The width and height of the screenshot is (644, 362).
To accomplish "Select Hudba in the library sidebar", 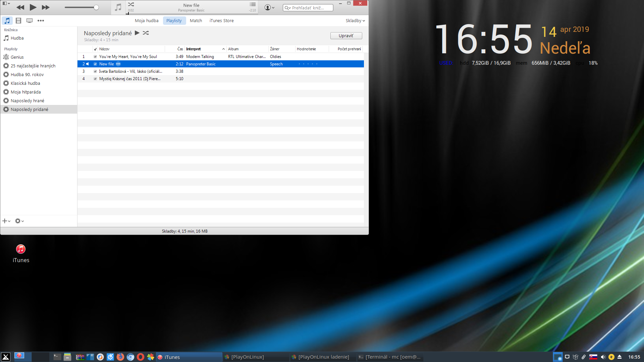I will coord(39,38).
